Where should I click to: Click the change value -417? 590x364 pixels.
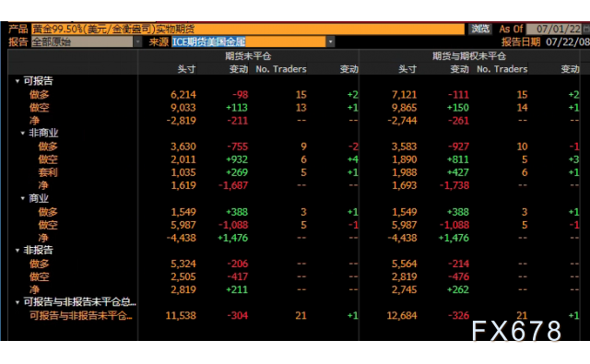pyautogui.click(x=238, y=276)
